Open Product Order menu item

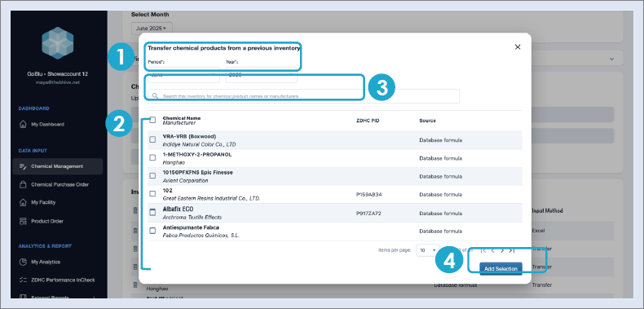point(58,221)
